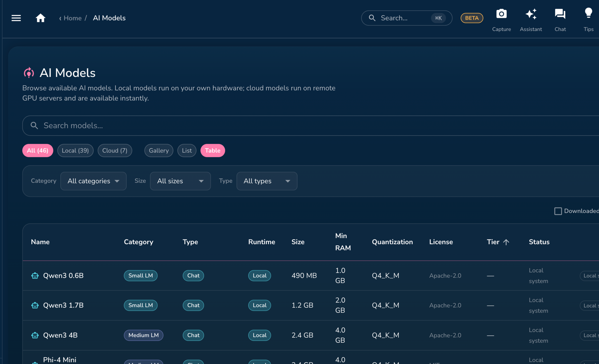
Task: Click Local system status for Qwen3 1.7B
Action: pyautogui.click(x=538, y=305)
